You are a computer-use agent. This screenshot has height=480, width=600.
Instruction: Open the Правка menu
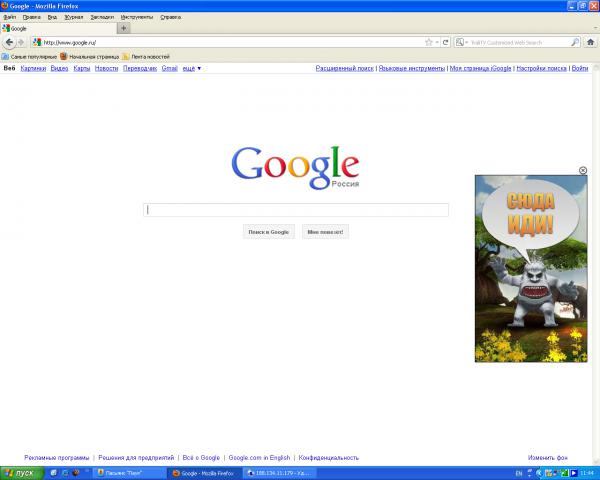[31, 17]
